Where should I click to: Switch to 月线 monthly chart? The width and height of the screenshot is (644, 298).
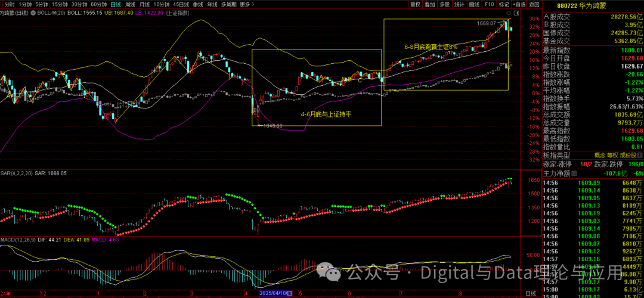[x=144, y=5]
